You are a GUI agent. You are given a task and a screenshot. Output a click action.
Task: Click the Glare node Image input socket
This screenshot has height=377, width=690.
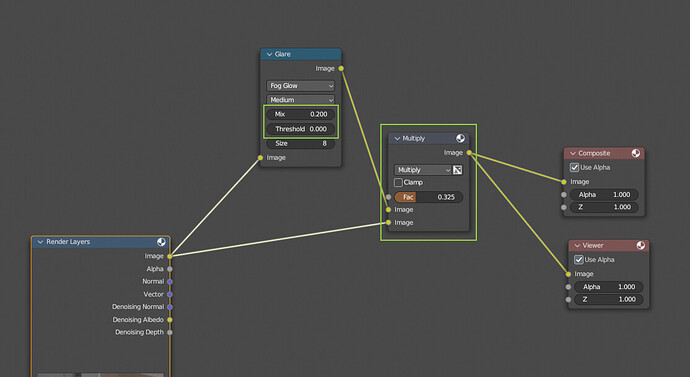261,157
